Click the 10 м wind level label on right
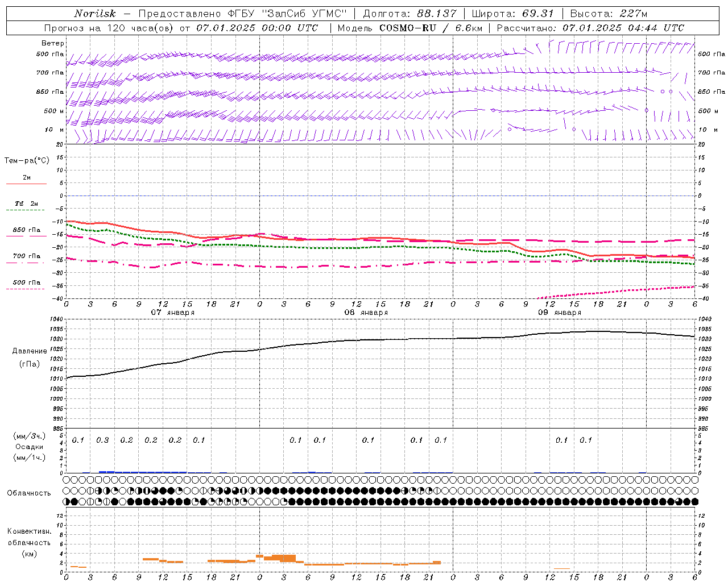This screenshot has height=582, width=728. [x=708, y=130]
